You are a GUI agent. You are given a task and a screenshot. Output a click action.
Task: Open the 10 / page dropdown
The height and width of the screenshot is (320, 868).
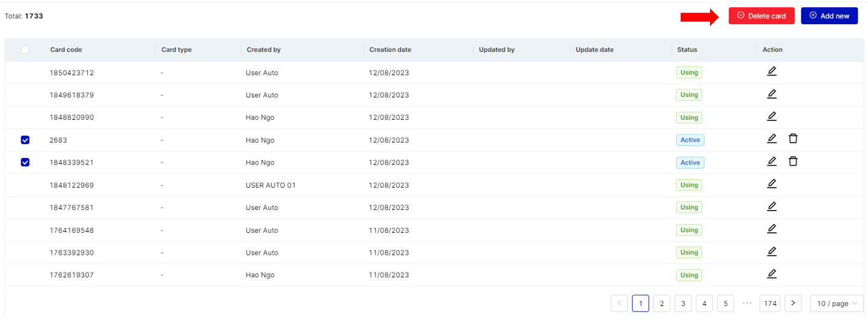[x=837, y=303]
